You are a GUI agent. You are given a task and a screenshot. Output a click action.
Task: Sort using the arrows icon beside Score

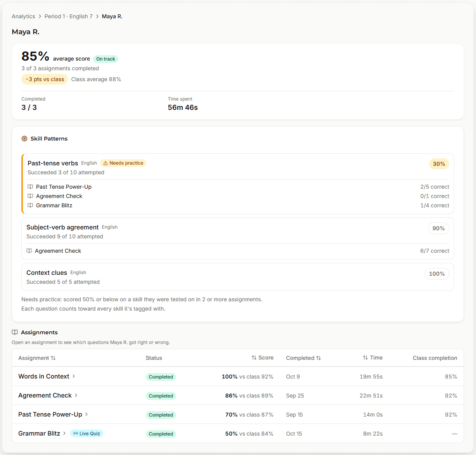(x=254, y=358)
